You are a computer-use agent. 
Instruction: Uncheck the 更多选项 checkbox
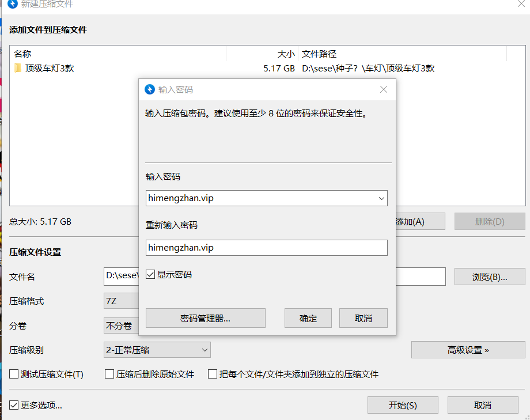point(13,405)
